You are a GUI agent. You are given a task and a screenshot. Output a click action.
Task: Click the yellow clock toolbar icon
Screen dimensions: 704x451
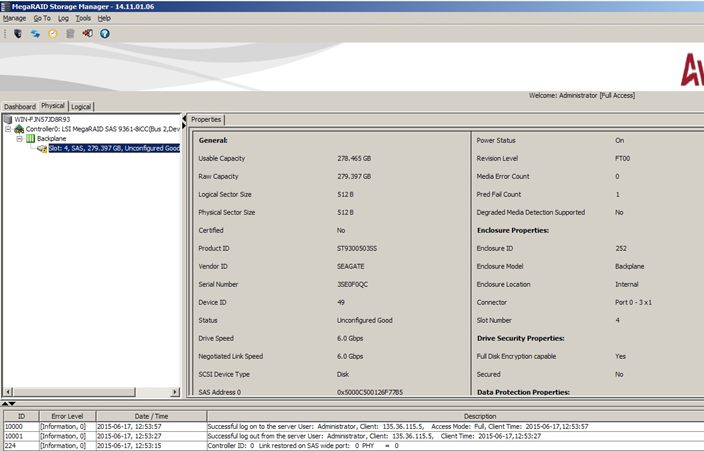[x=53, y=34]
